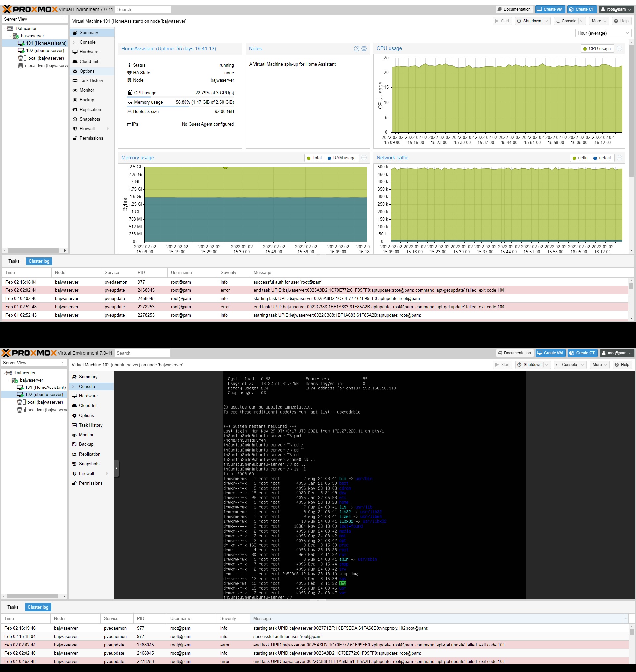Click the upper Search input field
This screenshot has height=672, width=636.
[x=143, y=10]
